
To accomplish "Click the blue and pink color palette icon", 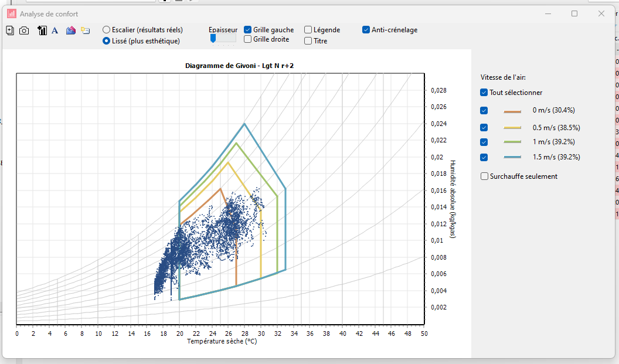I will [x=71, y=30].
